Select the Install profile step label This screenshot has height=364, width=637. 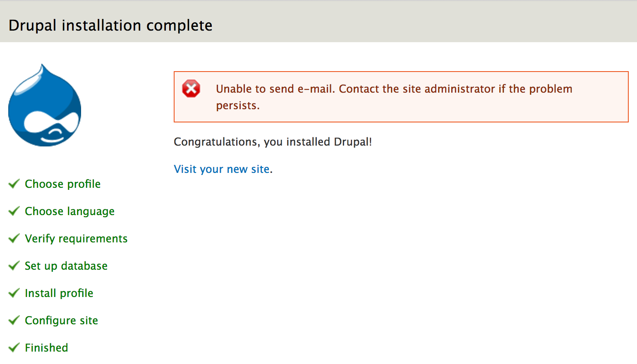59,293
